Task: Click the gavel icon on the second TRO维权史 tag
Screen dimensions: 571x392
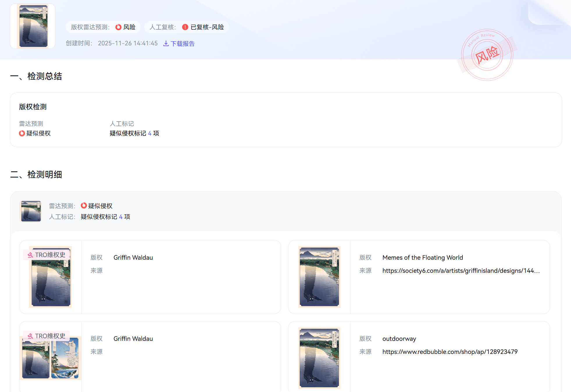Action: coord(30,336)
